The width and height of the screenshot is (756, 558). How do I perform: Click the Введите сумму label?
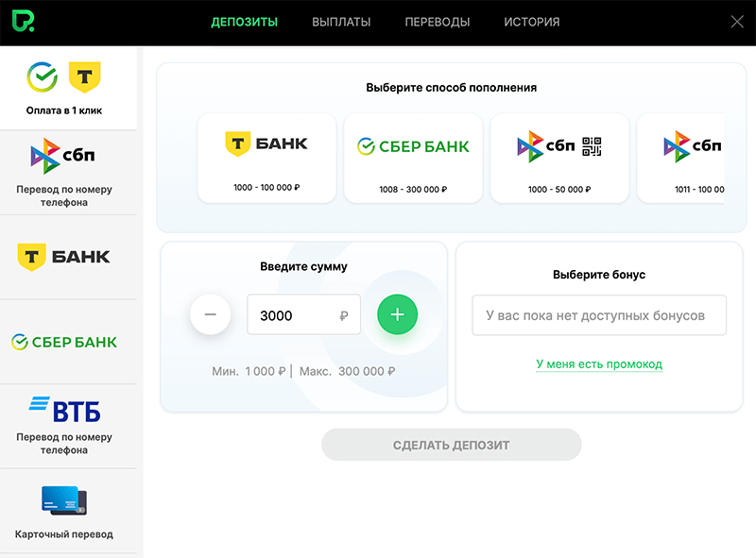pyautogui.click(x=303, y=266)
